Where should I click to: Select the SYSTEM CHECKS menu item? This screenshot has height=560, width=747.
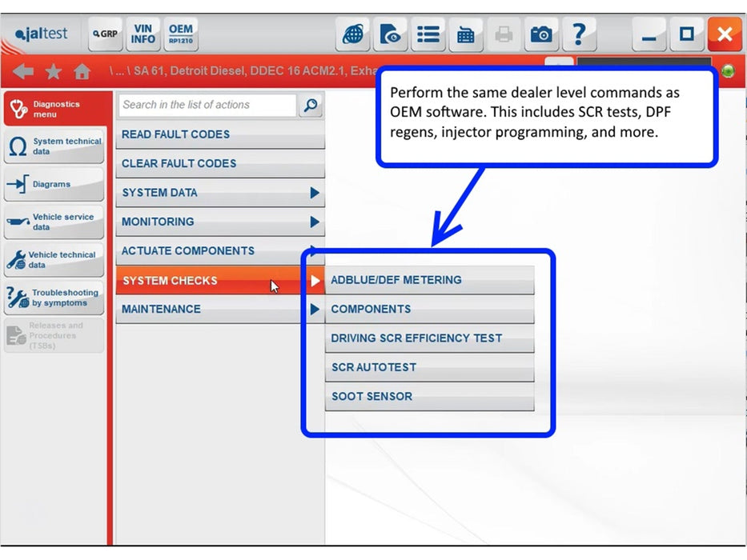pos(220,281)
